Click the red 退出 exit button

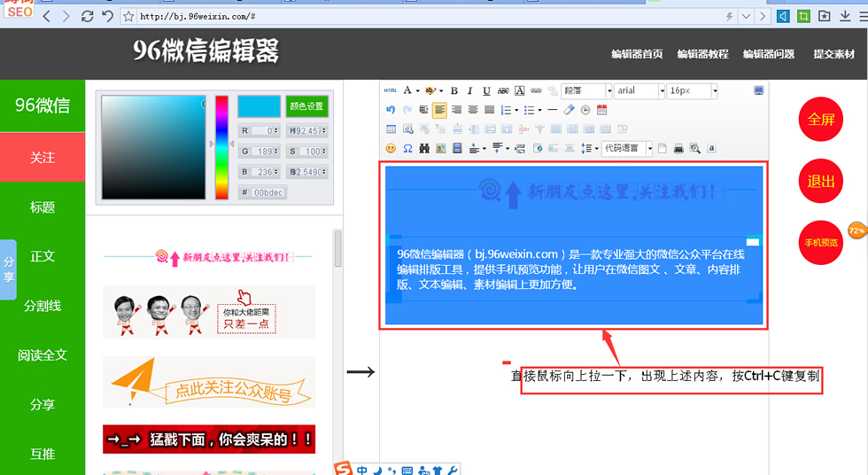(x=820, y=181)
